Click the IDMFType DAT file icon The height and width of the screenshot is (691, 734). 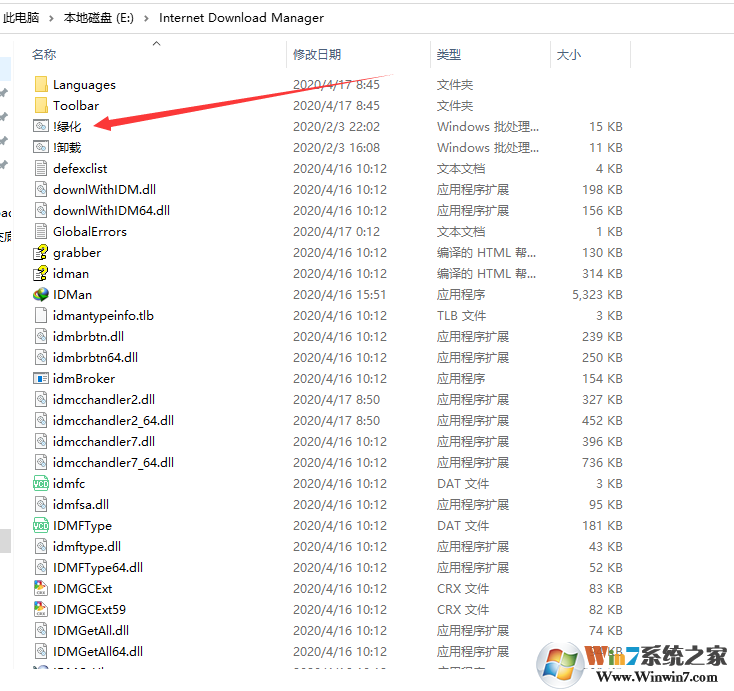(41, 526)
